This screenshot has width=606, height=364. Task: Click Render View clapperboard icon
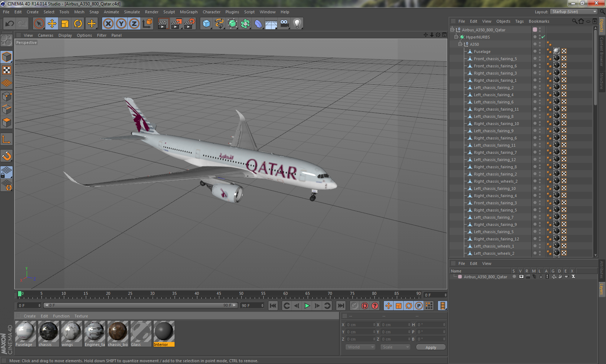(163, 24)
